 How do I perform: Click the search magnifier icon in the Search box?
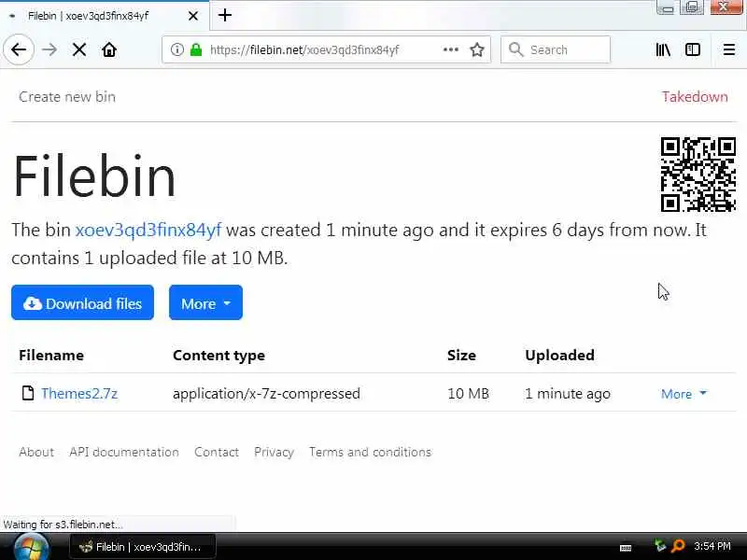pos(515,49)
